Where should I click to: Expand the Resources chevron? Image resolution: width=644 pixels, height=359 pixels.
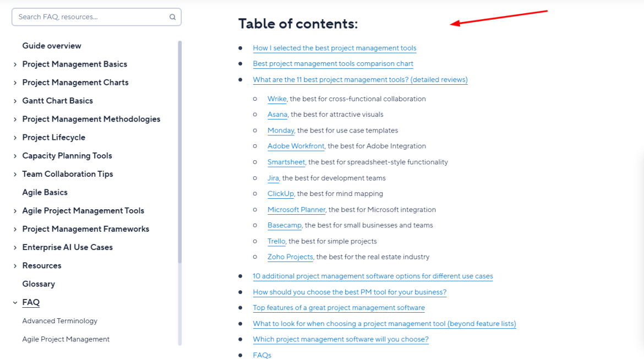tap(15, 266)
